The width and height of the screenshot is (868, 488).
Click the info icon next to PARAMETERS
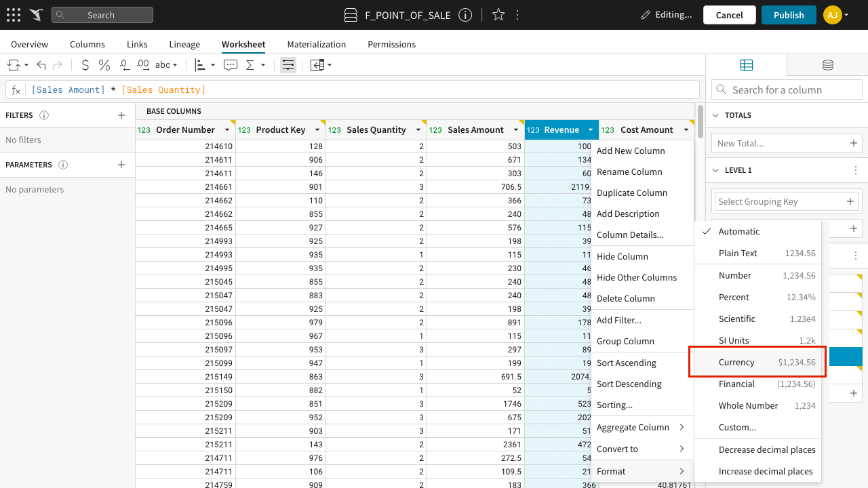pos(63,165)
